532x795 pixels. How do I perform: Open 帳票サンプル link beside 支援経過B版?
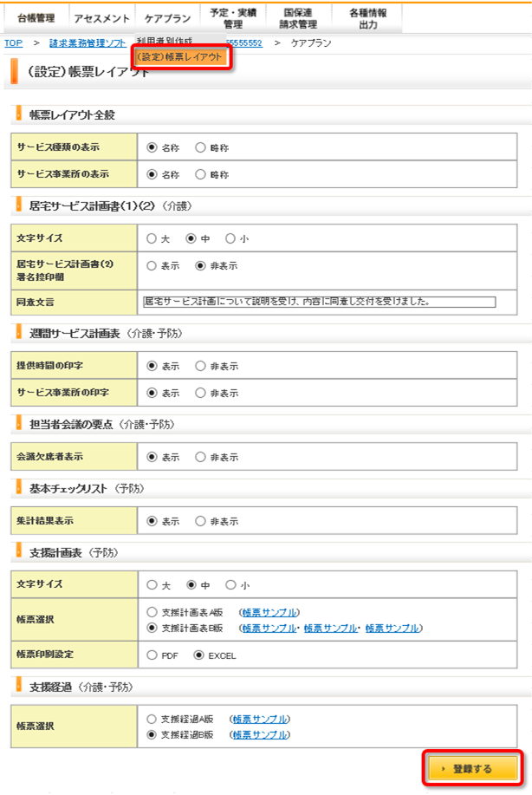[x=259, y=734]
